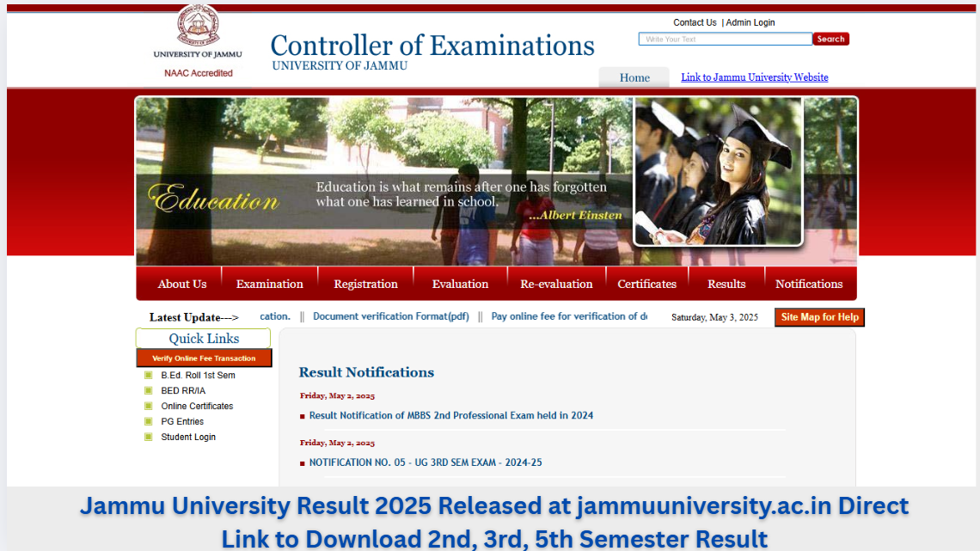Open the Results menu

coord(726,284)
